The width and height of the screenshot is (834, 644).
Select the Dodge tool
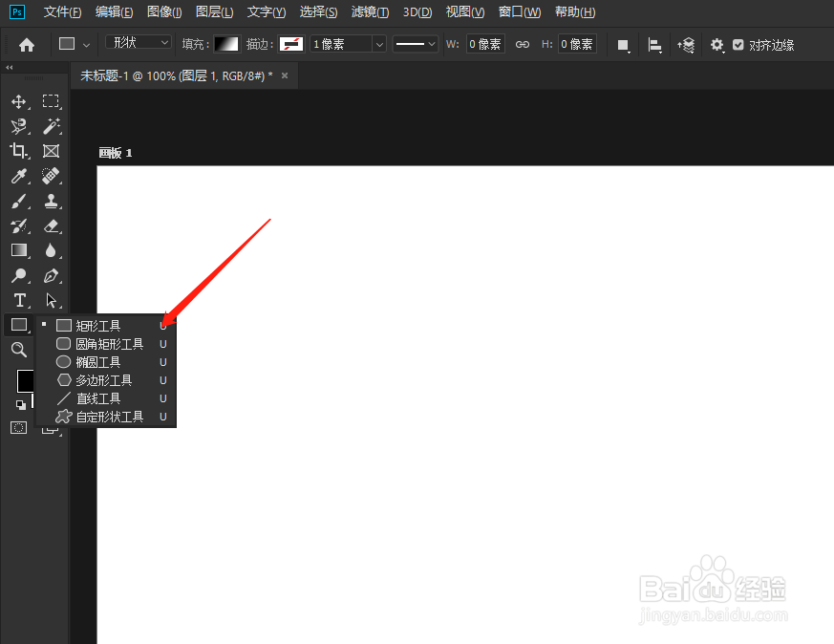point(19,275)
